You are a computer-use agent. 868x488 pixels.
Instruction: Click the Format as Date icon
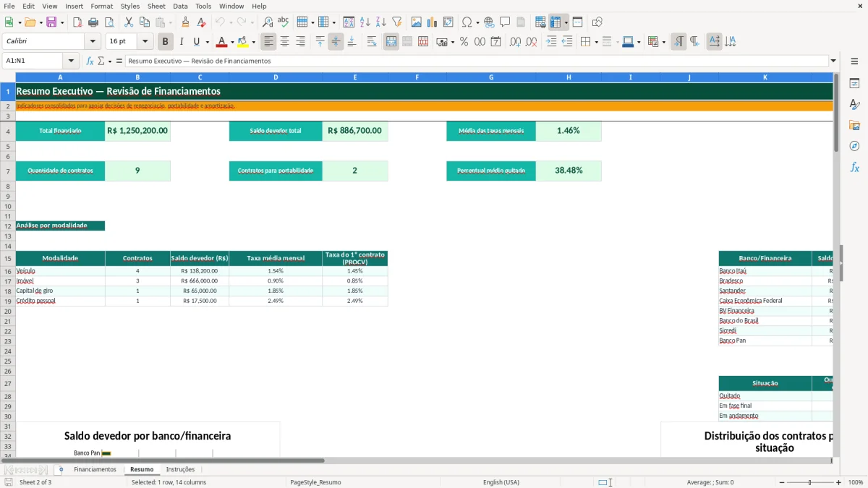[496, 42]
